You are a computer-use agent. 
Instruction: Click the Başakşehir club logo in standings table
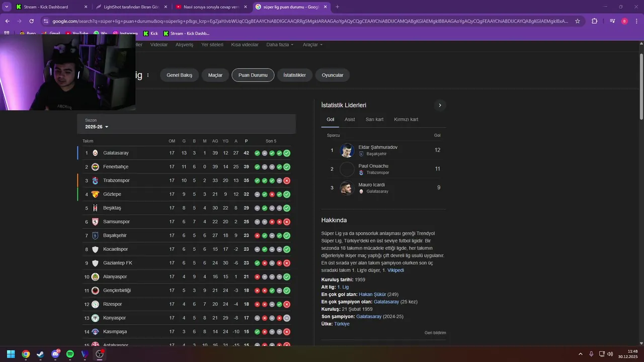(x=95, y=235)
